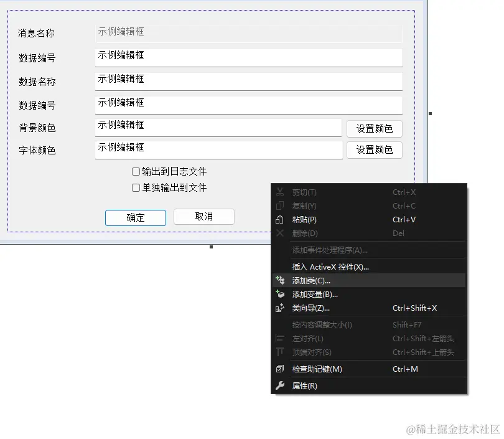The width and height of the screenshot is (504, 439).
Task: Click the wrench icon beside 属性(R)
Action: [280, 385]
